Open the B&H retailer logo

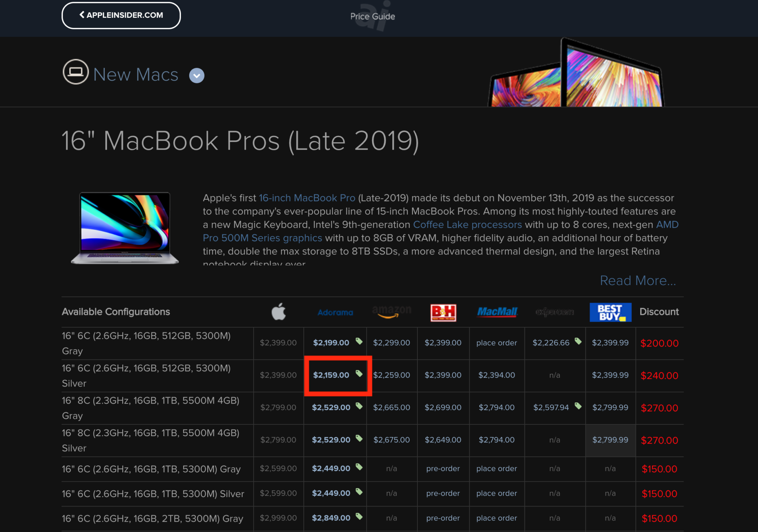coord(443,312)
